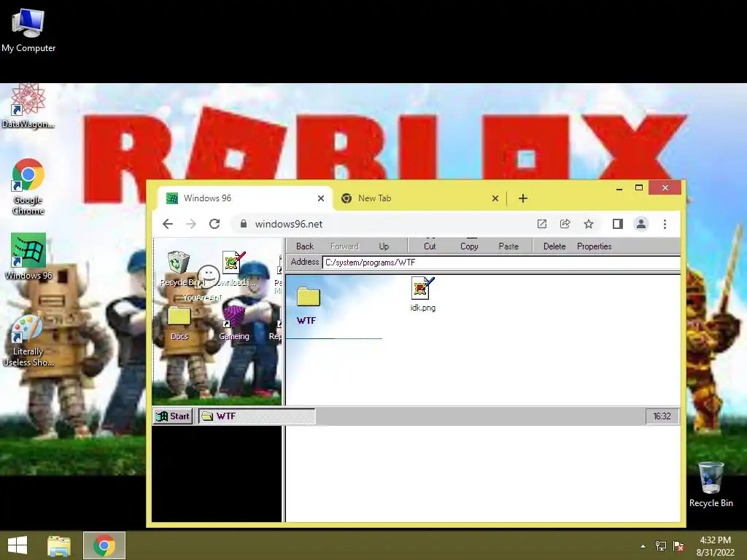
Task: Maximize the Chrome window
Action: (x=639, y=187)
